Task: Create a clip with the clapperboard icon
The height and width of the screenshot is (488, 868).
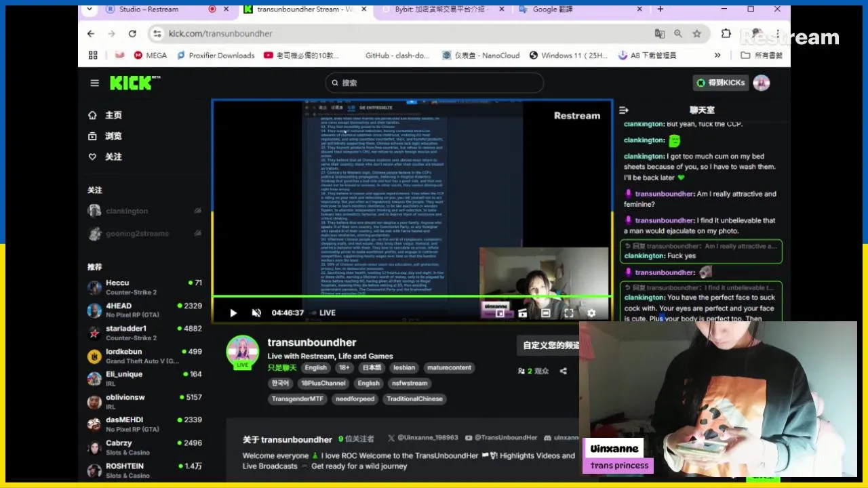Action: click(522, 312)
